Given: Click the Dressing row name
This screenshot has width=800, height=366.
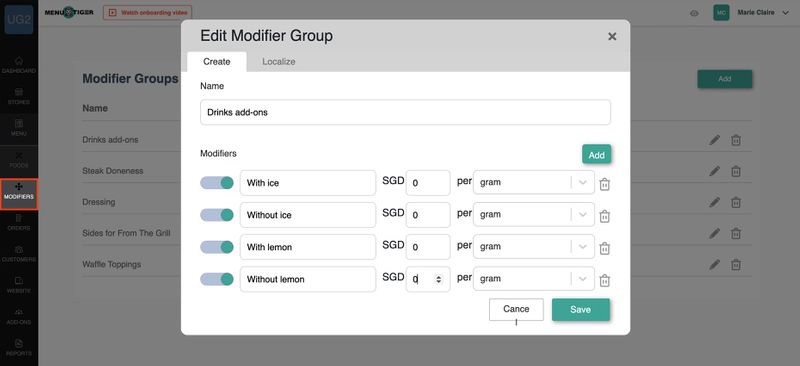Looking at the screenshot, I should pyautogui.click(x=99, y=202).
